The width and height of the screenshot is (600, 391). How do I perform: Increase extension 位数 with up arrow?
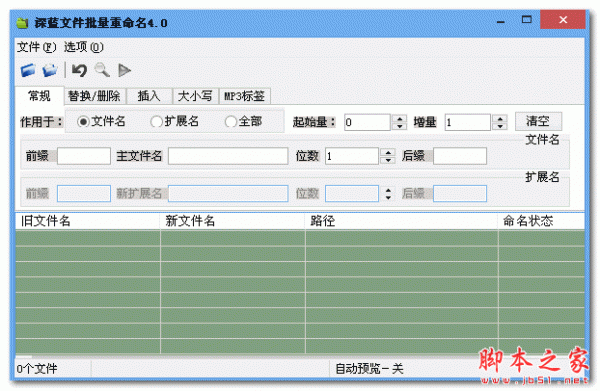tap(388, 190)
